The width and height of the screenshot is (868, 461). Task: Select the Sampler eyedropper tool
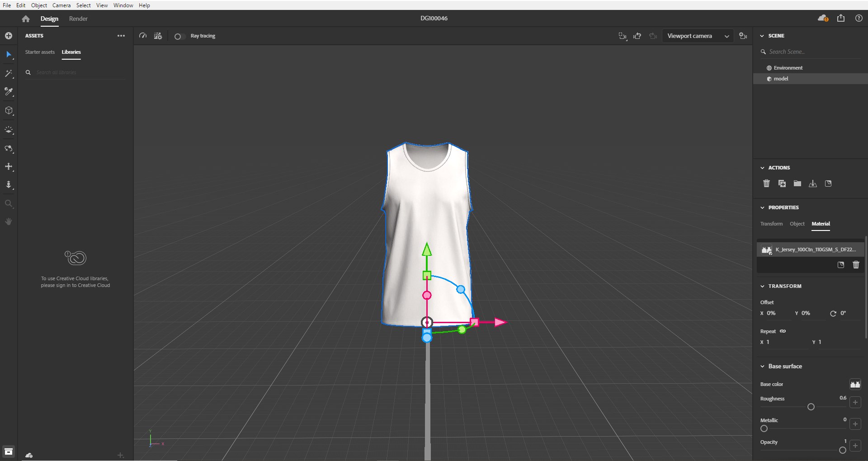pyautogui.click(x=9, y=92)
